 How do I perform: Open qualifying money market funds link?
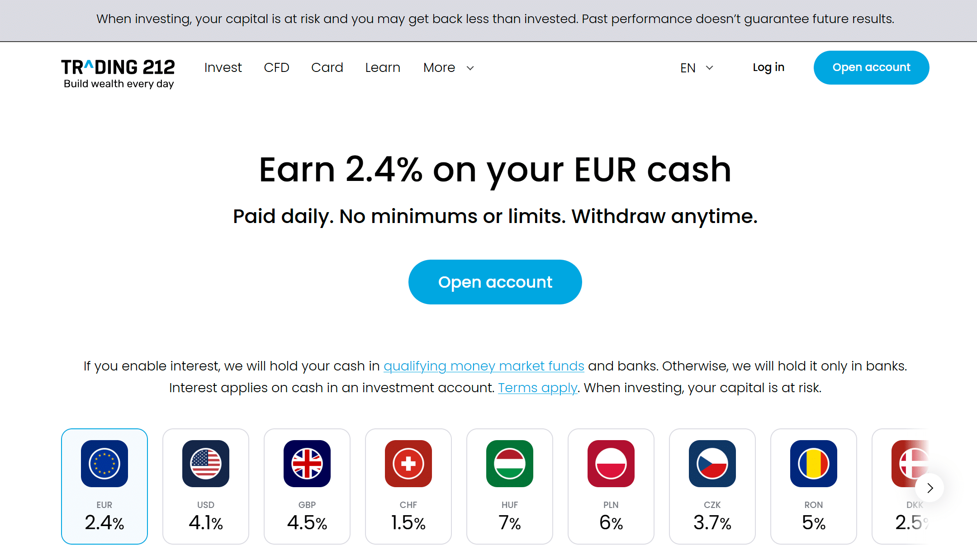[x=484, y=366]
